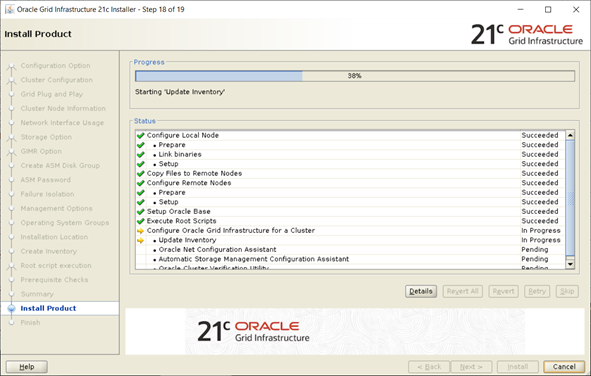Click the Revert button

coord(503,291)
